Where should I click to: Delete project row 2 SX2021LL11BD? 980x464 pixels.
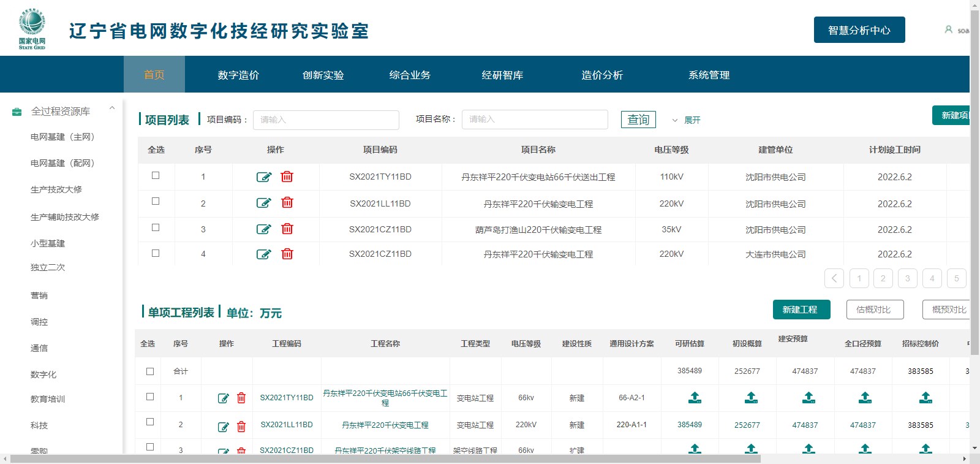[x=287, y=202]
